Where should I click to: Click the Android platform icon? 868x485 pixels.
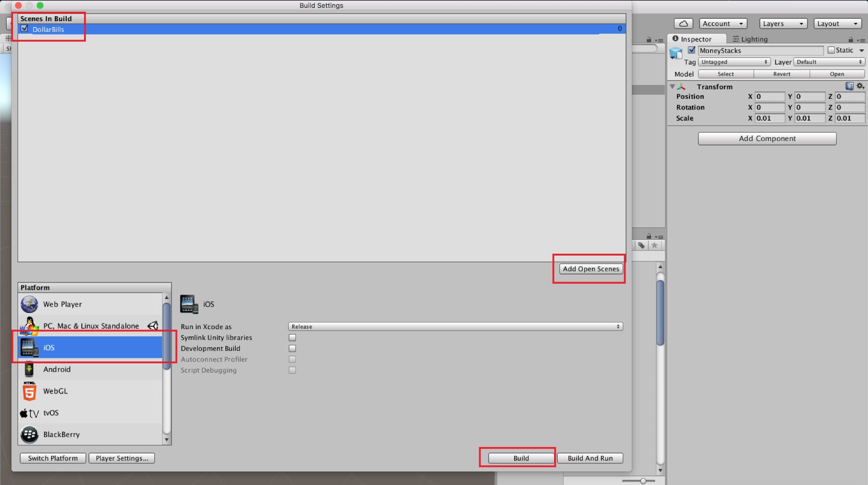pos(29,369)
